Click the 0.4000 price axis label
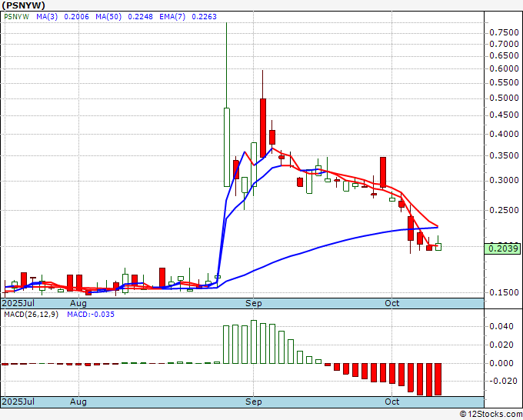Image resolution: width=523 pixels, height=420 pixels. tap(504, 134)
